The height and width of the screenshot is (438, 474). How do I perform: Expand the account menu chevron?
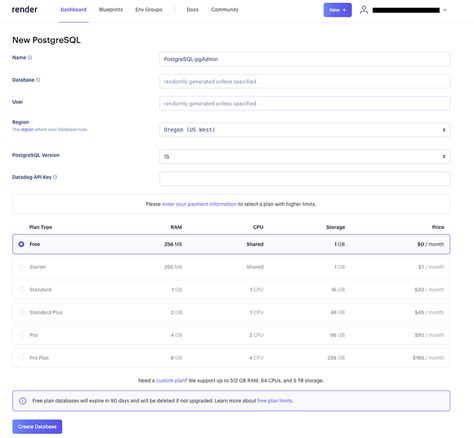click(445, 10)
